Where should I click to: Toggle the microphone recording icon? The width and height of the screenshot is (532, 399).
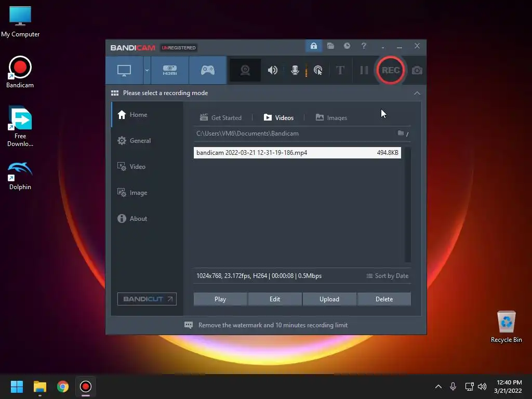click(295, 70)
